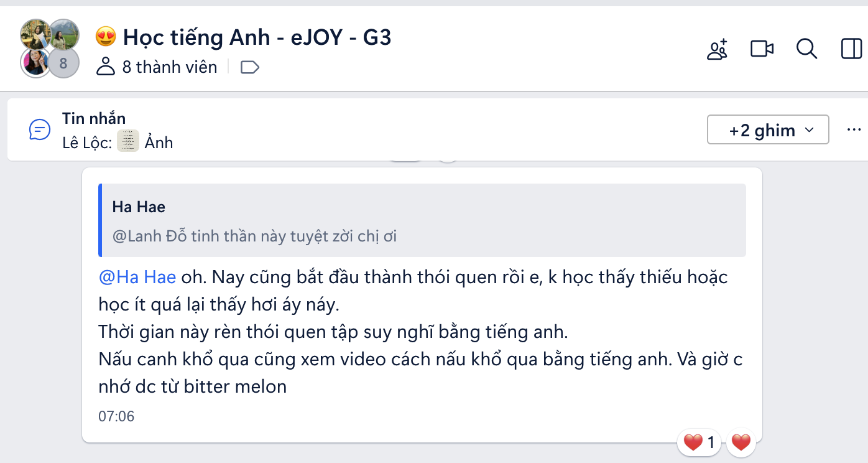Expand the +2 ghim pinned list dropdown
Viewport: 868px width, 463px height.
[x=768, y=129]
